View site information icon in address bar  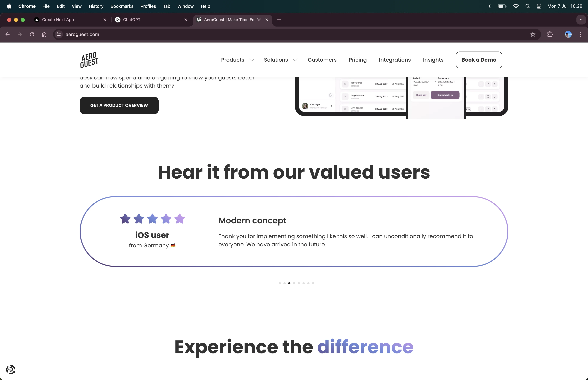[59, 35]
